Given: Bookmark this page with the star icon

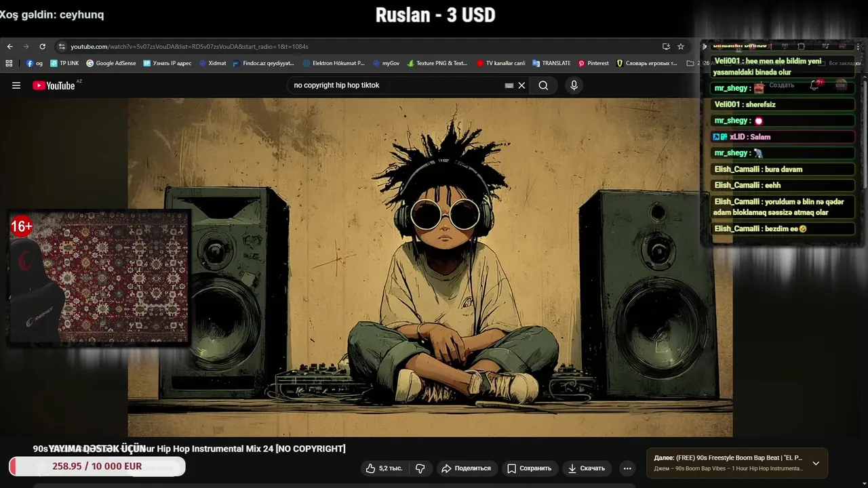Looking at the screenshot, I should coord(681,47).
